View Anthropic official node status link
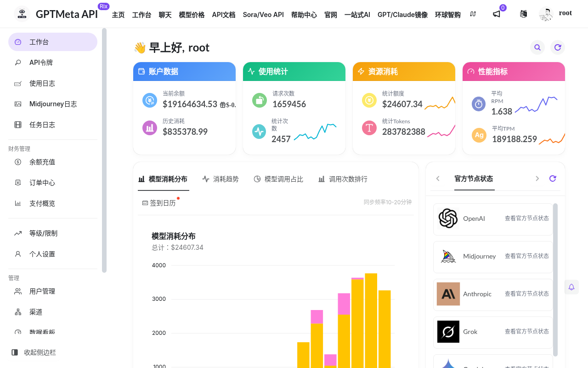 click(x=527, y=294)
